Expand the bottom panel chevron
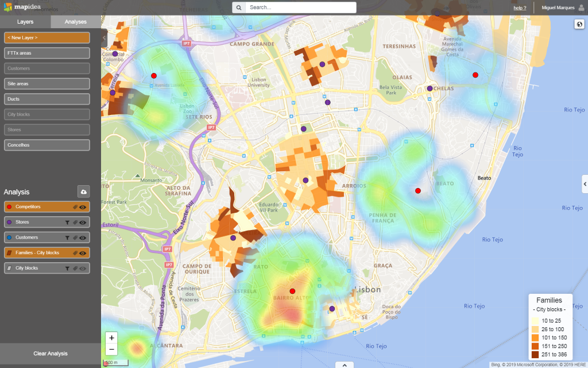Image resolution: width=588 pixels, height=368 pixels. (345, 365)
